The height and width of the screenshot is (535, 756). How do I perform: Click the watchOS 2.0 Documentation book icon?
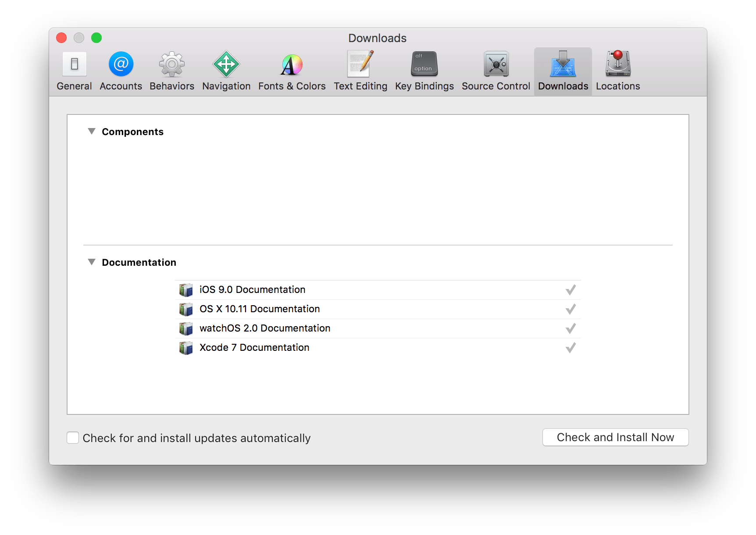186,328
